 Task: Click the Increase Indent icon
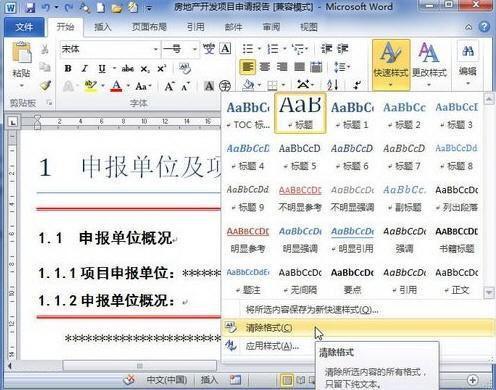343,49
